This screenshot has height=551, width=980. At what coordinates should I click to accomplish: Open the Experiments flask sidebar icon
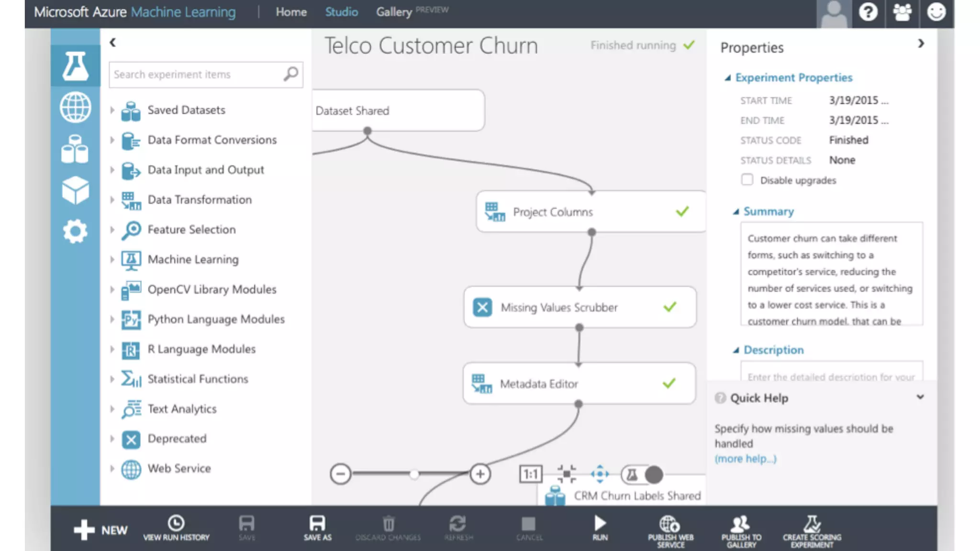[x=75, y=66]
